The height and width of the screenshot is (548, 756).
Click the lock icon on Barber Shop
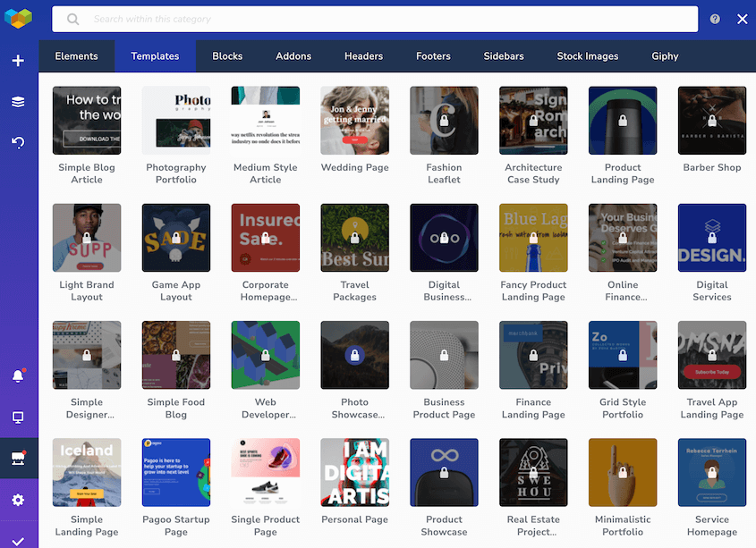click(x=712, y=121)
